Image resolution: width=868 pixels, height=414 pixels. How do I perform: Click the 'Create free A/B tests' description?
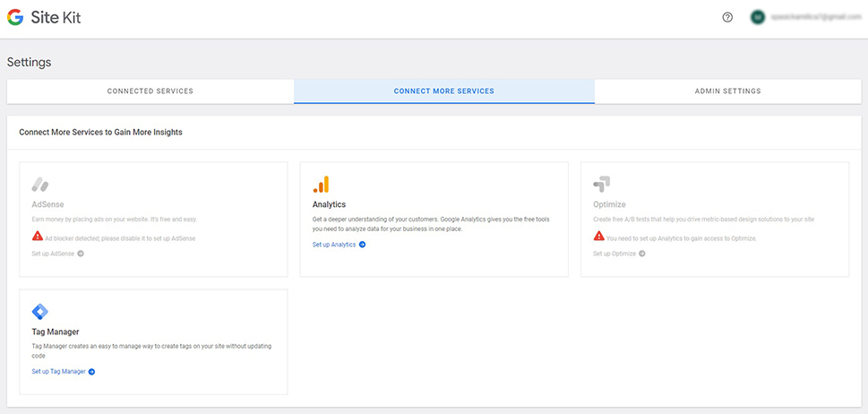pos(703,220)
